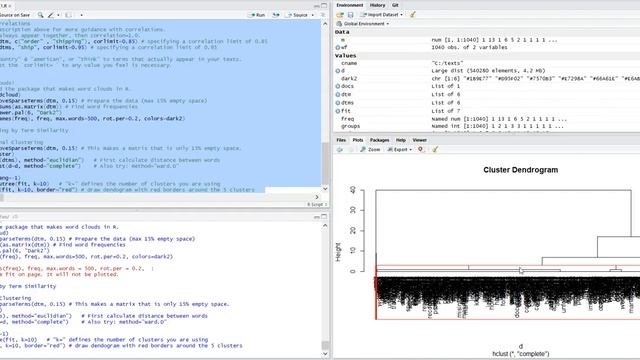Screen dimensions: 640x360
Task: Toggle the Source on Save option
Action: [15, 15]
